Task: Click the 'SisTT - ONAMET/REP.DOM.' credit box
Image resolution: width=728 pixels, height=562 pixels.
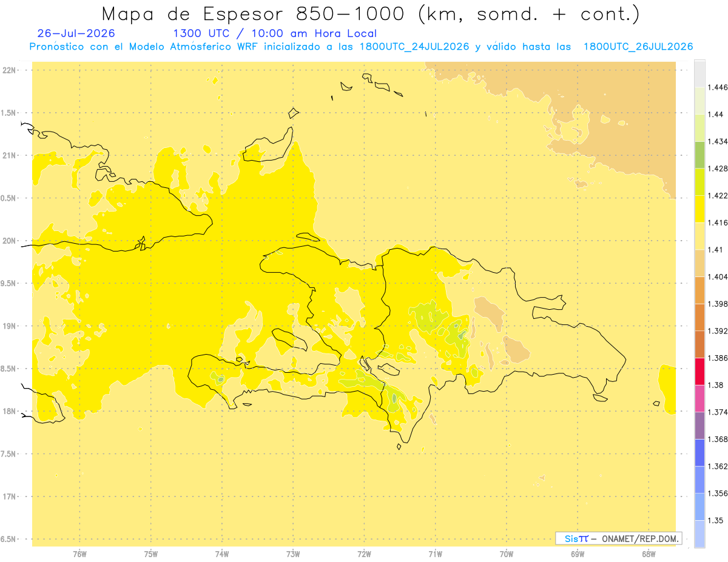Action: pyautogui.click(x=619, y=538)
